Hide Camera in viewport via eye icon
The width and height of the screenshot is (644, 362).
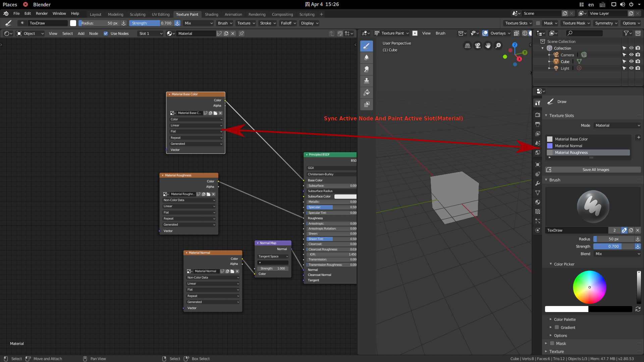click(x=631, y=55)
